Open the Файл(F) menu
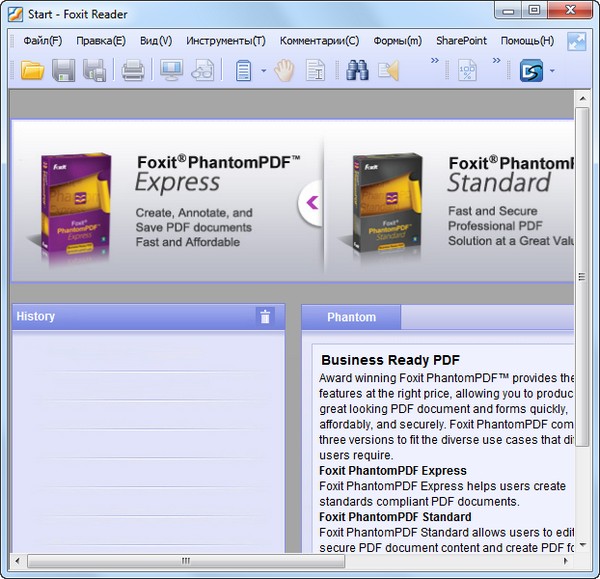This screenshot has height=579, width=600. coord(42,41)
